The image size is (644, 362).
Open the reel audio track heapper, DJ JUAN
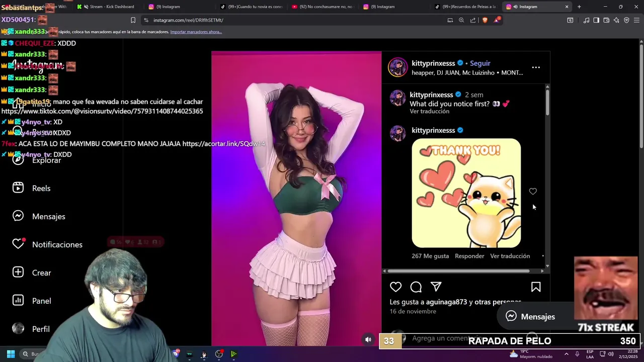pos(467,72)
